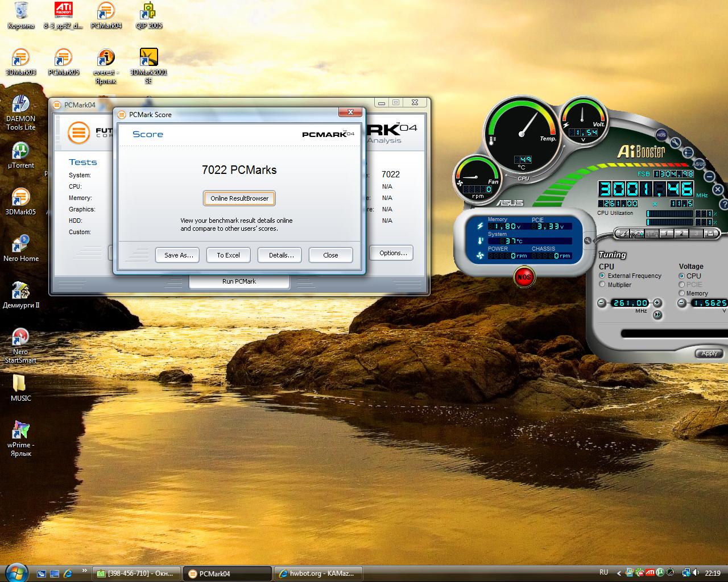Expand the quick launch overflow chevron
Image resolution: width=728 pixels, height=582 pixels.
pyautogui.click(x=85, y=571)
